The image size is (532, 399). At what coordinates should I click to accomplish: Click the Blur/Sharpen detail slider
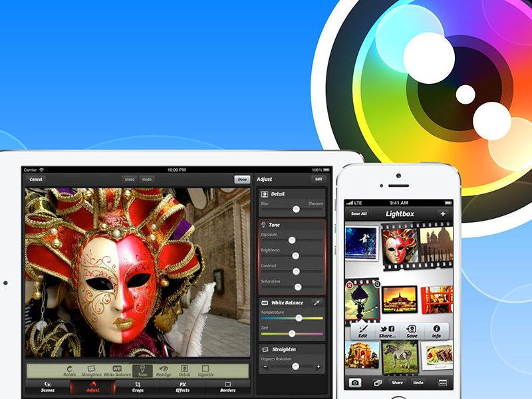292,209
